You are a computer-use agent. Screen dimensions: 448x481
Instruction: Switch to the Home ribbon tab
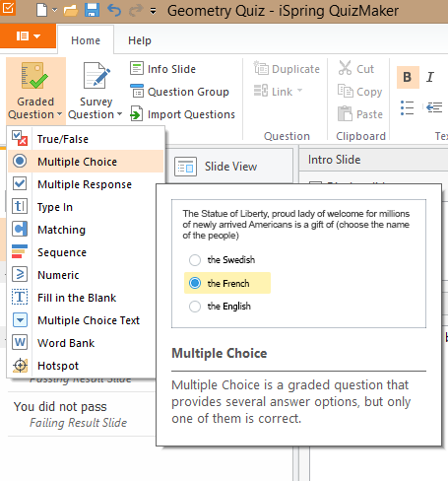click(x=86, y=40)
